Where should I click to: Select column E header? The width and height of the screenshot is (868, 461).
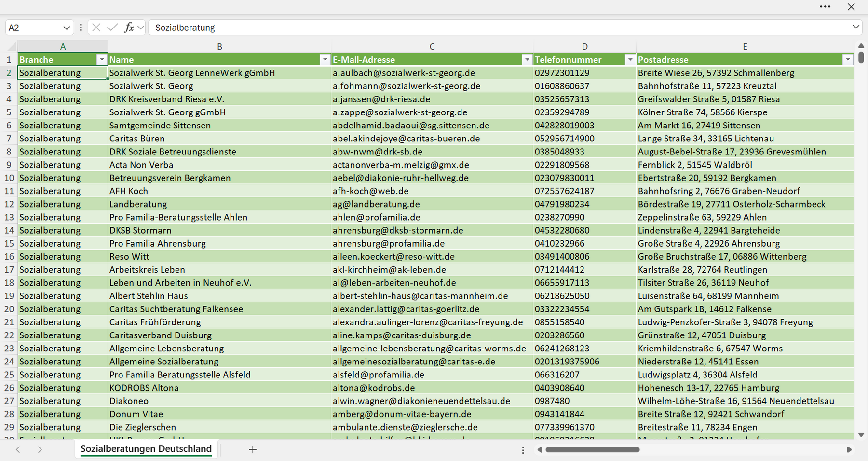point(745,47)
